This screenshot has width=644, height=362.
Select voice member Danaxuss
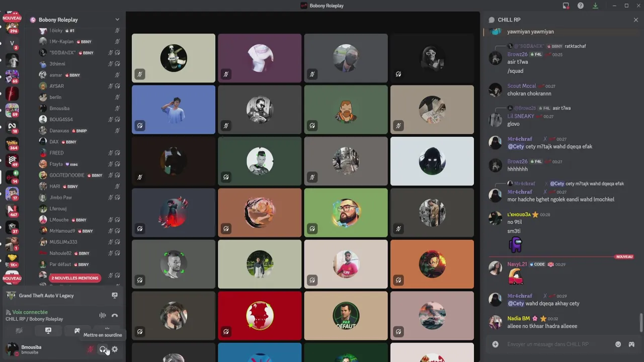pos(59,131)
